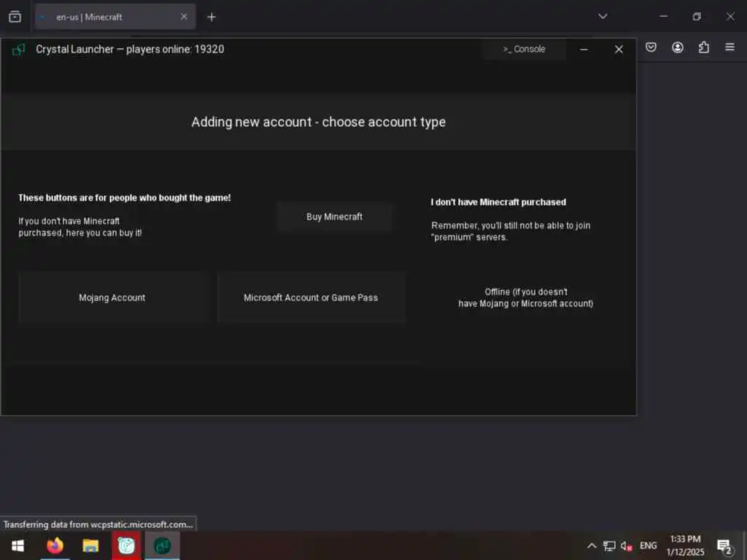Open the Firefox account icon
Image resolution: width=747 pixels, height=560 pixels.
678,47
